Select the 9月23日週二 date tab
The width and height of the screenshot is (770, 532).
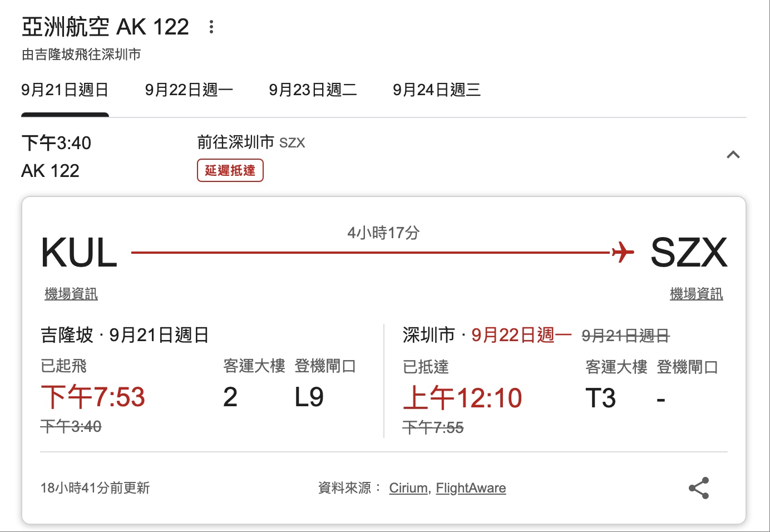point(314,90)
